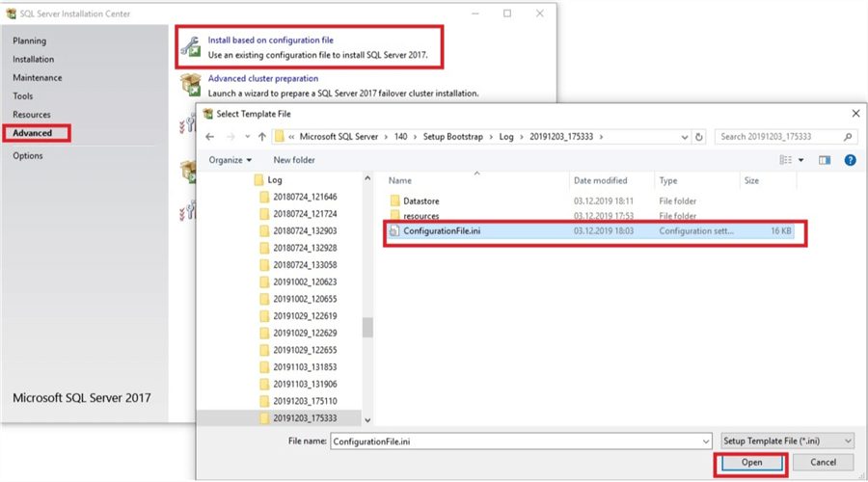Viewport: 868px width, 482px height.
Task: Select the ConfigurationFile.ini file name
Action: pyautogui.click(x=442, y=230)
